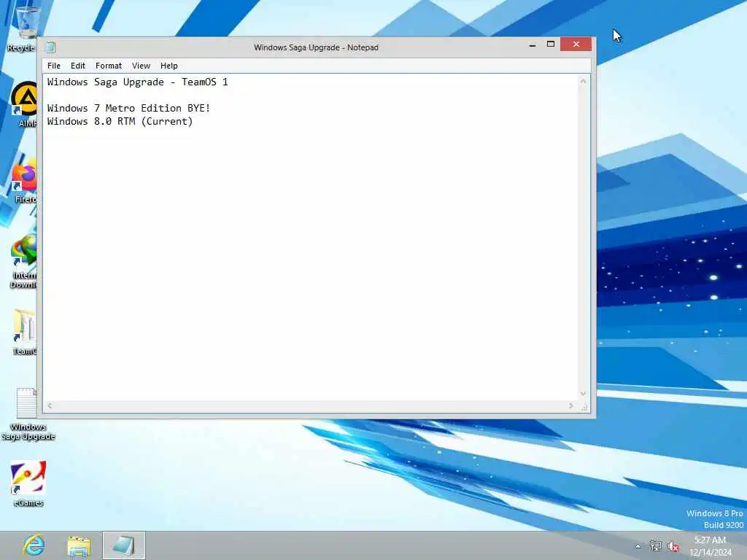Click the 'Windows 8.0 RTM (Current)' line
The height and width of the screenshot is (560, 747).
coord(120,122)
